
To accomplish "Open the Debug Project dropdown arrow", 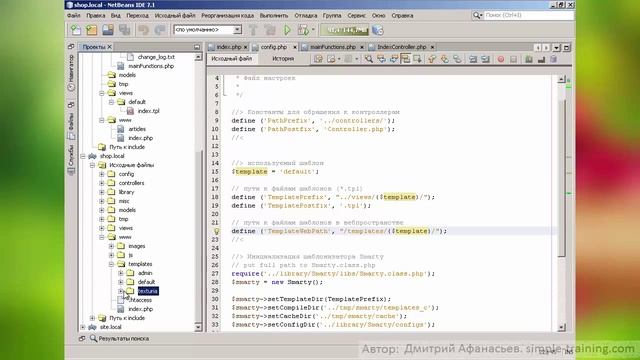I will pyautogui.click(x=313, y=30).
